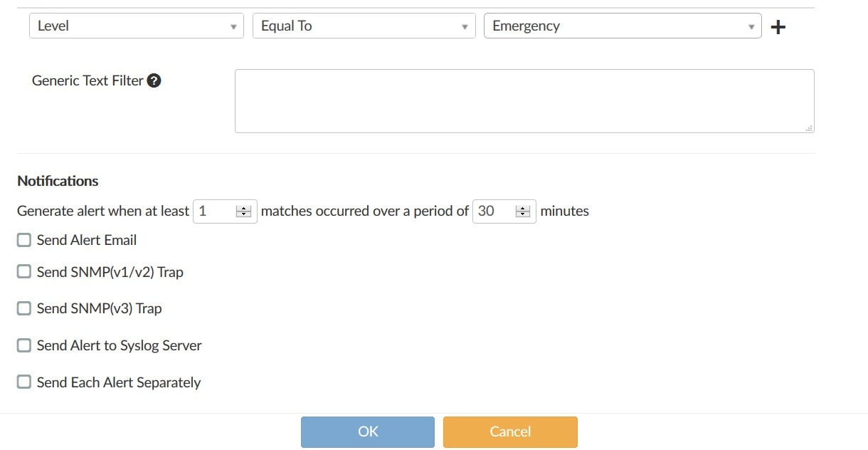Screen dimensions: 868x450
Task: Tick Send Each Alert Separately checkbox
Action: (24, 382)
